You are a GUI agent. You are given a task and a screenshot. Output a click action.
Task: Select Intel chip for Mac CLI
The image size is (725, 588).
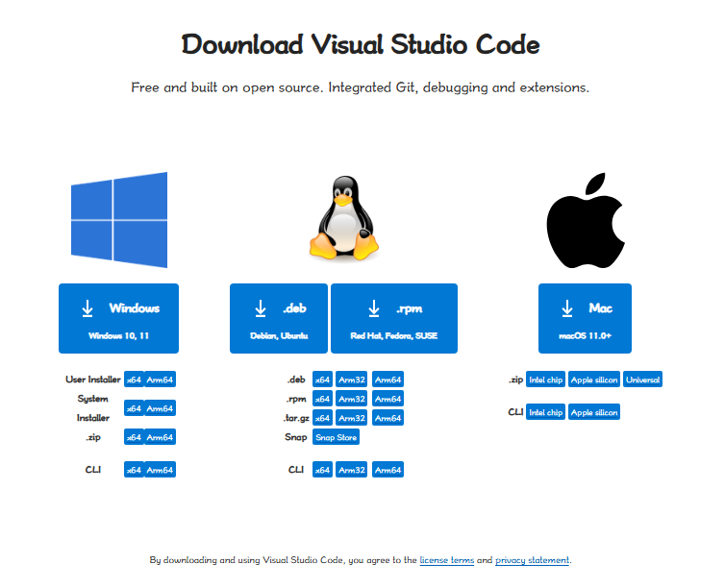[545, 412]
